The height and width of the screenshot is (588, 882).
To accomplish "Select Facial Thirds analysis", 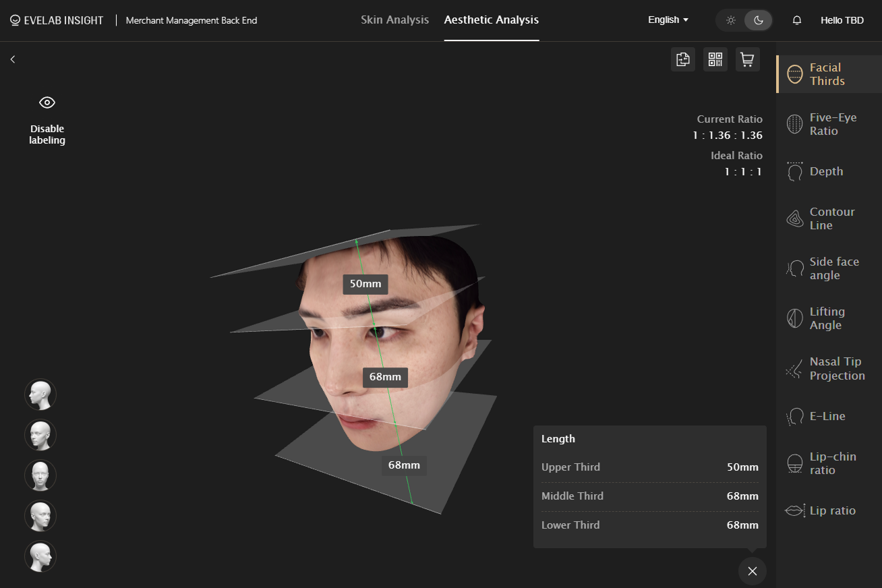I will point(829,74).
